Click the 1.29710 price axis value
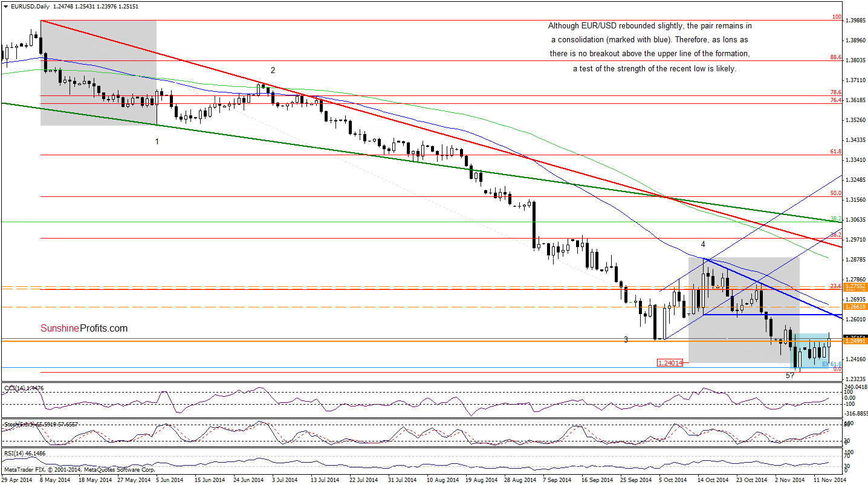Image resolution: width=868 pixels, height=485 pixels. tap(857, 240)
